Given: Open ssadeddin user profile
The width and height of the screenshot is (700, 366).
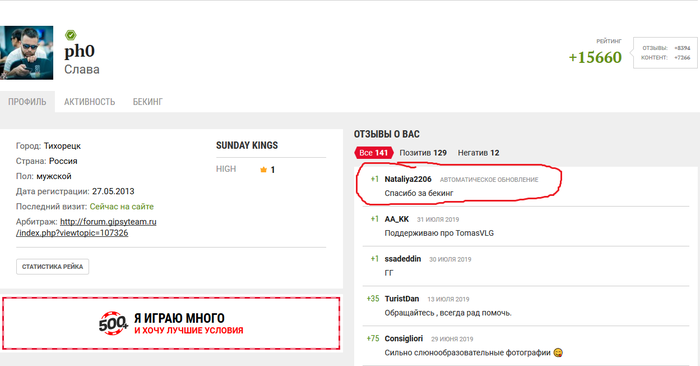Looking at the screenshot, I should coord(403,259).
